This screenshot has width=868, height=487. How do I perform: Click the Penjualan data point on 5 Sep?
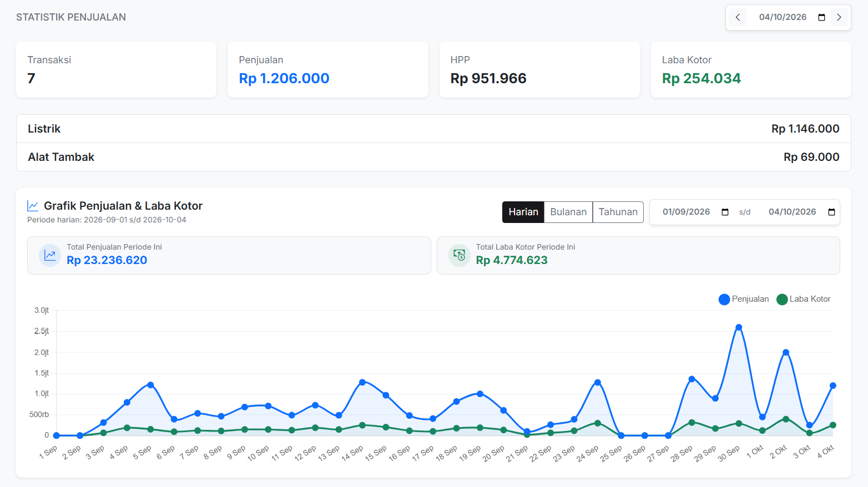pos(150,385)
